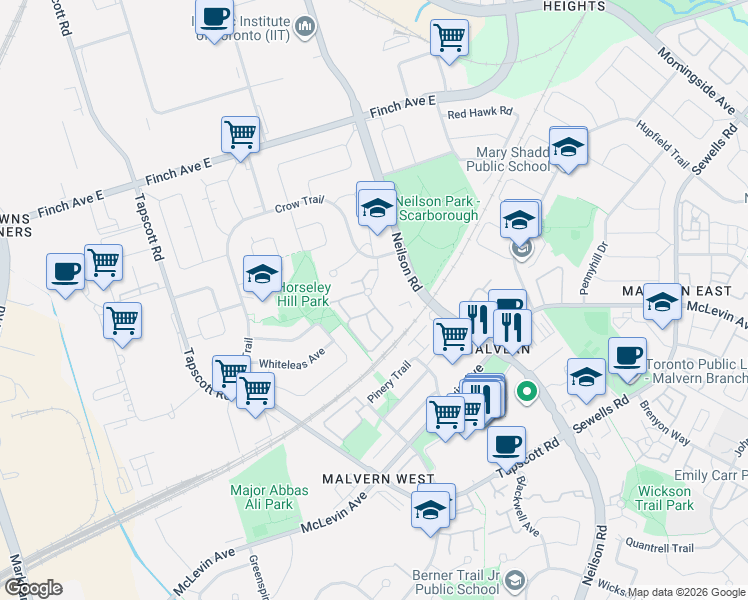Select the school marker beside Neilson Park - Scarborough
Screen dimensions: 748x600
point(377,208)
